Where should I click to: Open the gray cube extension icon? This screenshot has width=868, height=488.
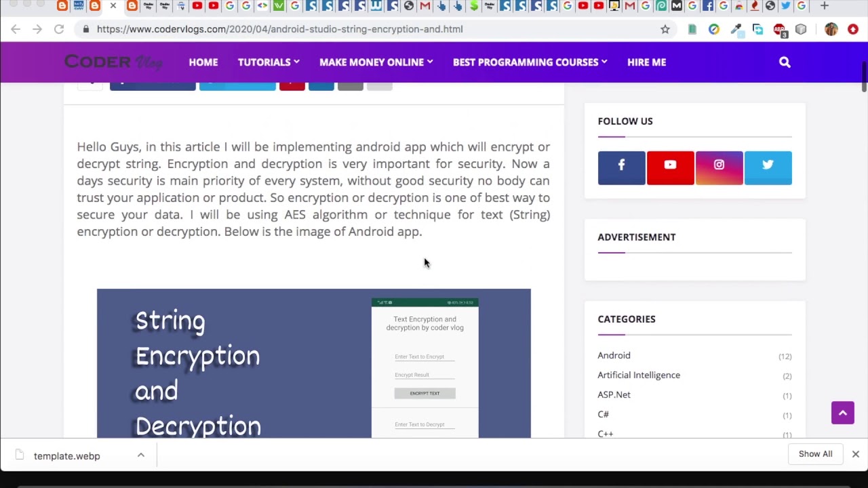pos(801,29)
